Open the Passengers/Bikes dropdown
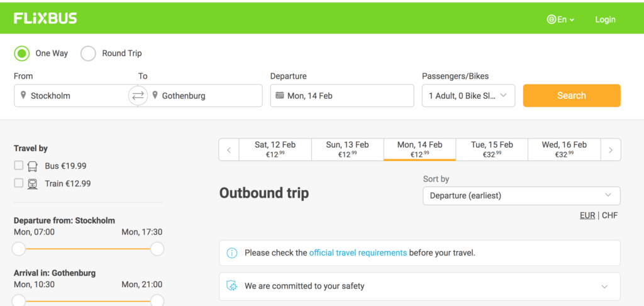Image resolution: width=644 pixels, height=306 pixels. click(469, 96)
